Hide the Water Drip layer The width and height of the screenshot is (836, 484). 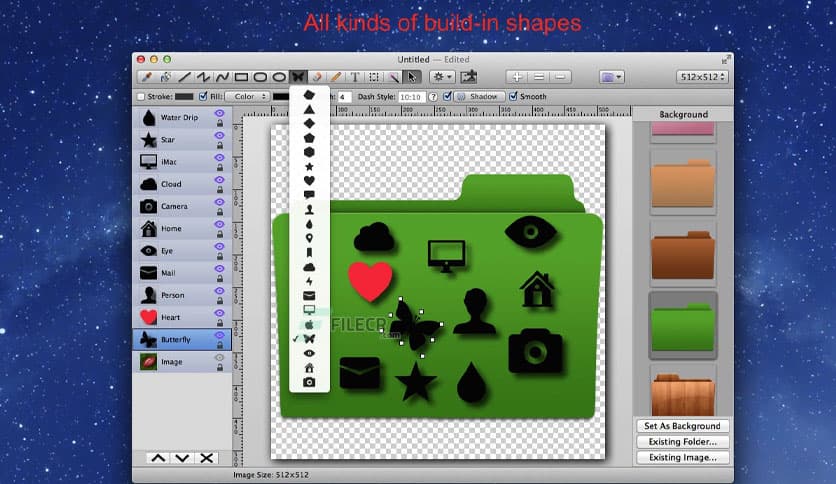tap(219, 114)
